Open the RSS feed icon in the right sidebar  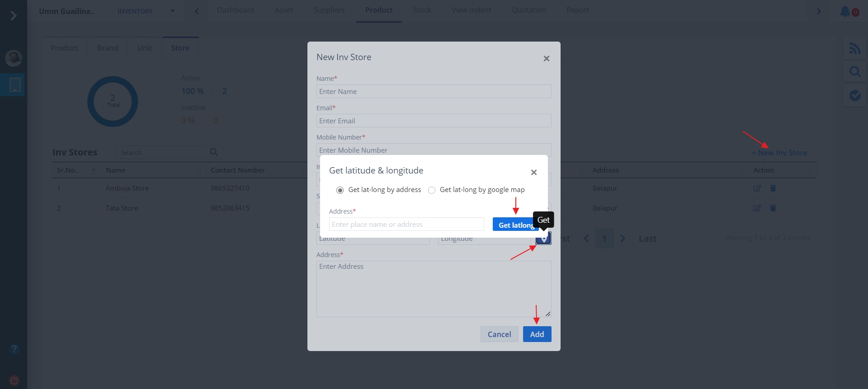pos(855,48)
